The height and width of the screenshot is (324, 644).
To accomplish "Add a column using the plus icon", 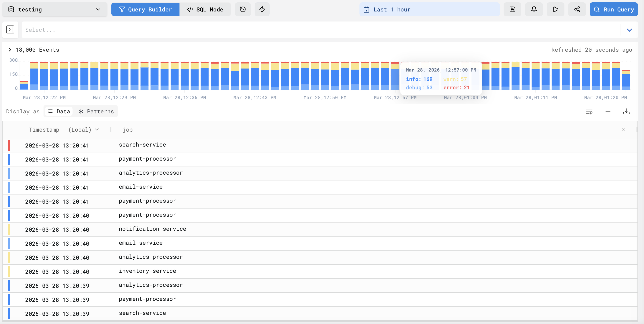I will tap(608, 112).
